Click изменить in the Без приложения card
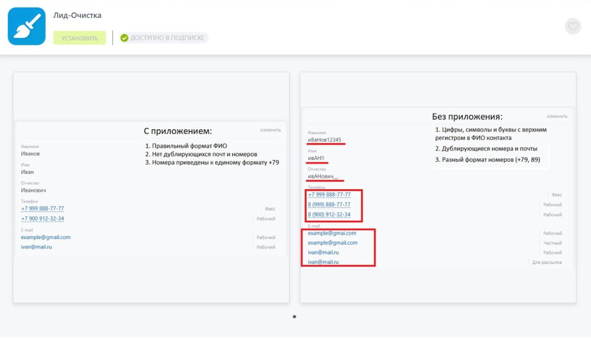The height and width of the screenshot is (364, 591). [557, 116]
